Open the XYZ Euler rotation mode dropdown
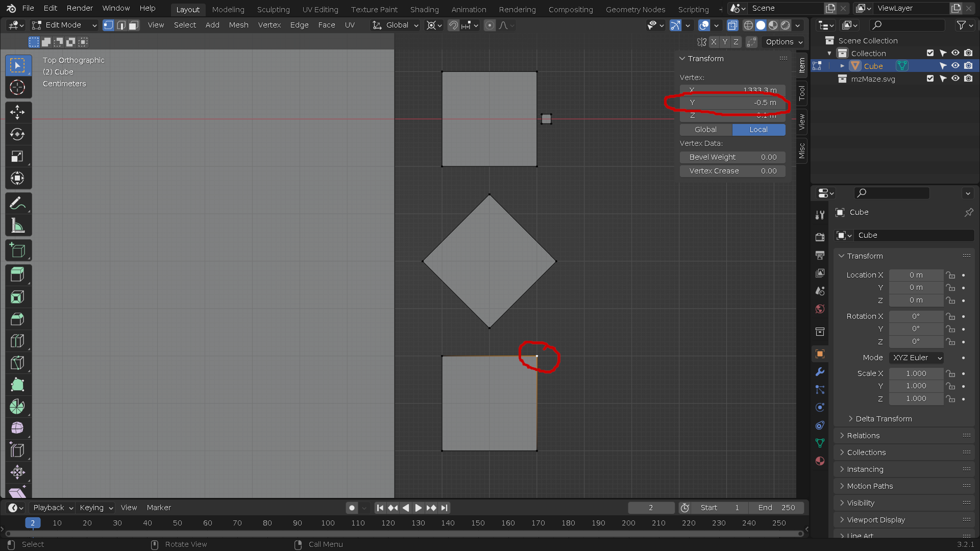 [916, 358]
